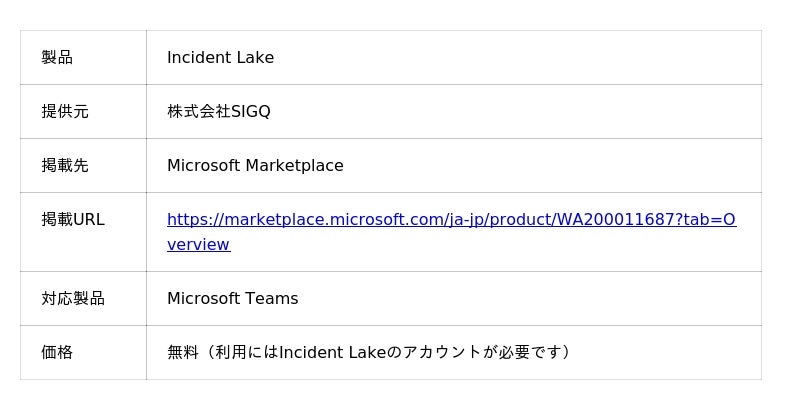This screenshot has height=410, width=800.
Task: Click the Microsoft Marketplace value text
Action: click(255, 166)
